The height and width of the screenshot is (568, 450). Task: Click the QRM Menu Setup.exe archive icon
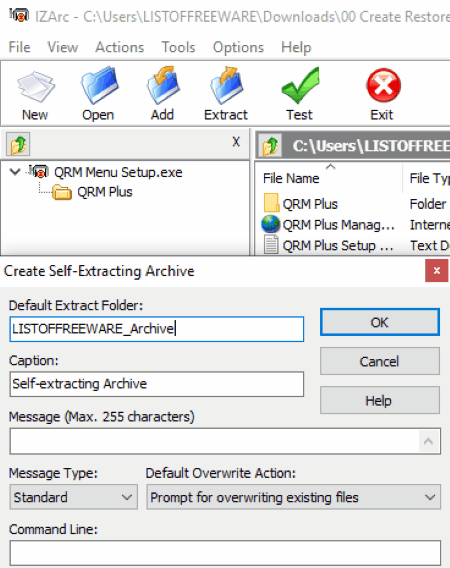pyautogui.click(x=39, y=171)
